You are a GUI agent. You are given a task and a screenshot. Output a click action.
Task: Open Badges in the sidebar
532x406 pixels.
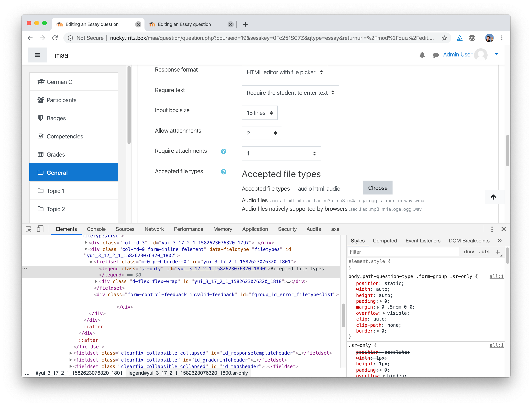[74, 118]
